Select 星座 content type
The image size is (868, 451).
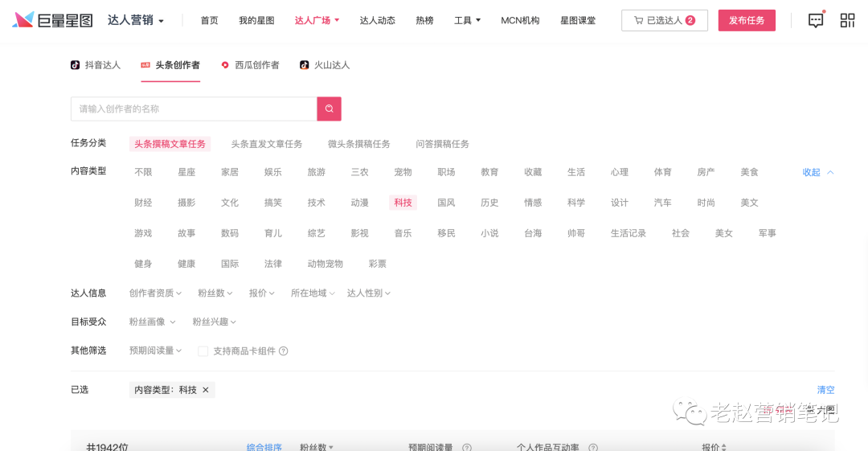(x=186, y=172)
